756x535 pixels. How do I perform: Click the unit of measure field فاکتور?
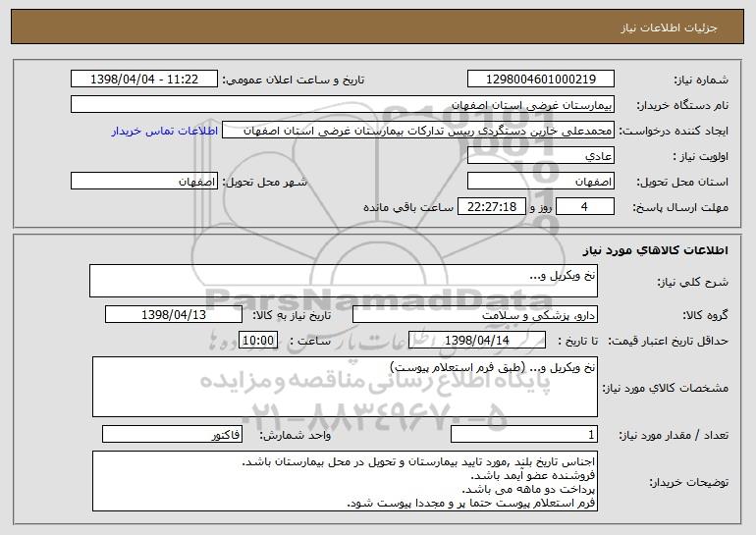(172, 434)
